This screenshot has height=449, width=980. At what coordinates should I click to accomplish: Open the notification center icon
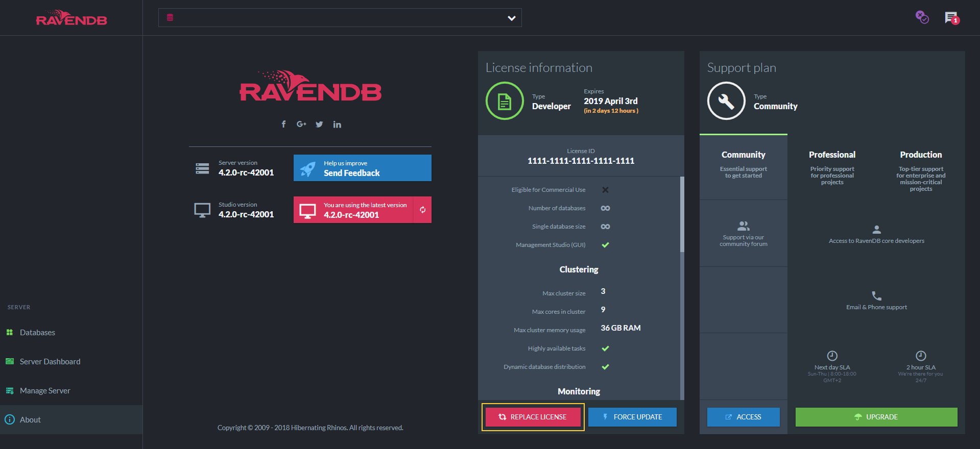952,18
